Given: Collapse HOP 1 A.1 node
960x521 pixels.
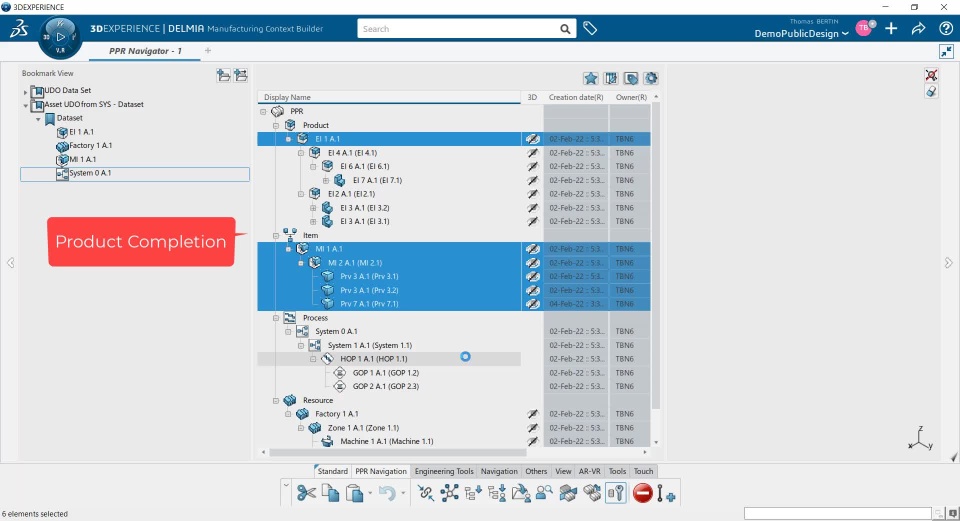Looking at the screenshot, I should 313,359.
